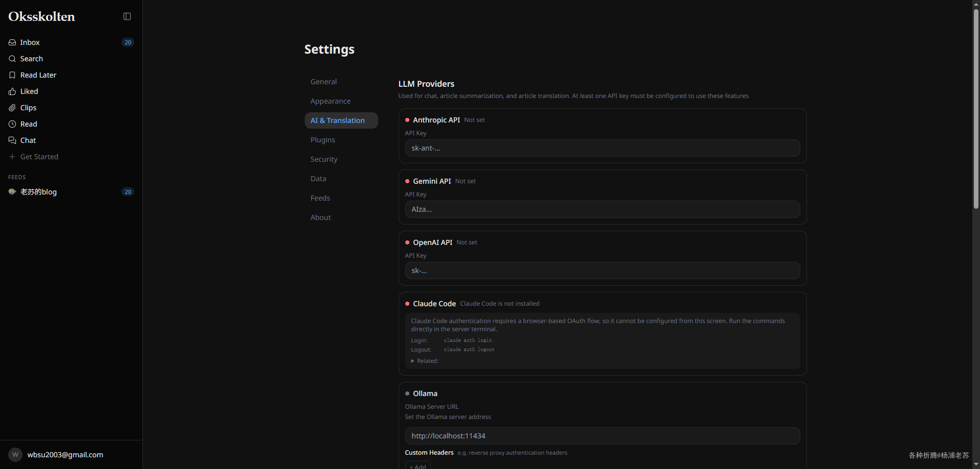Click the plus icon beside Get Started

coord(12,157)
